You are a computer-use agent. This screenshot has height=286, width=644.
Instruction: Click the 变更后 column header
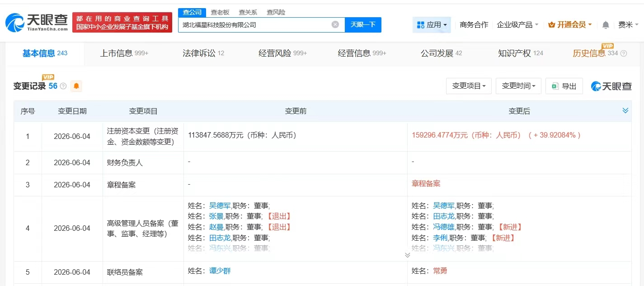pos(519,111)
